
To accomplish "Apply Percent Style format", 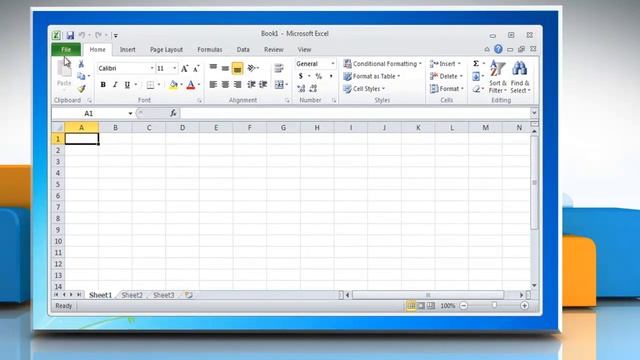I will (x=319, y=76).
